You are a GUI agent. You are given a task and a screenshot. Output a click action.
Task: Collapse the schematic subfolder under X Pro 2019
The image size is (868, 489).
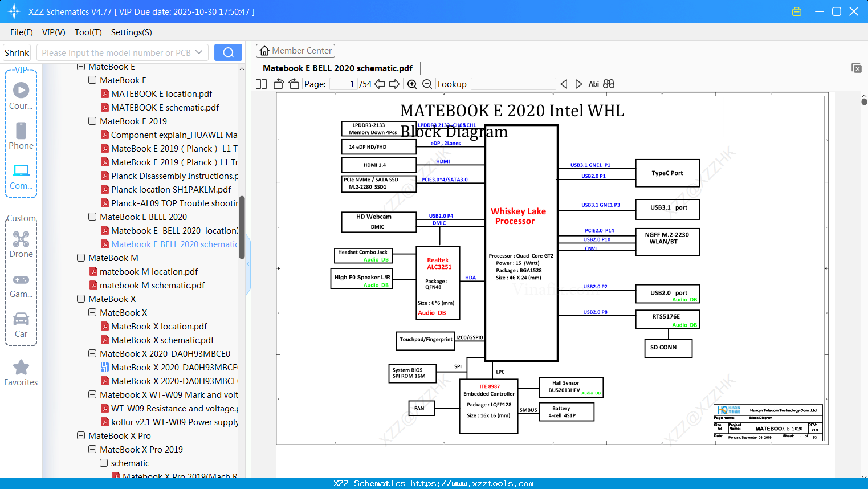point(104,463)
